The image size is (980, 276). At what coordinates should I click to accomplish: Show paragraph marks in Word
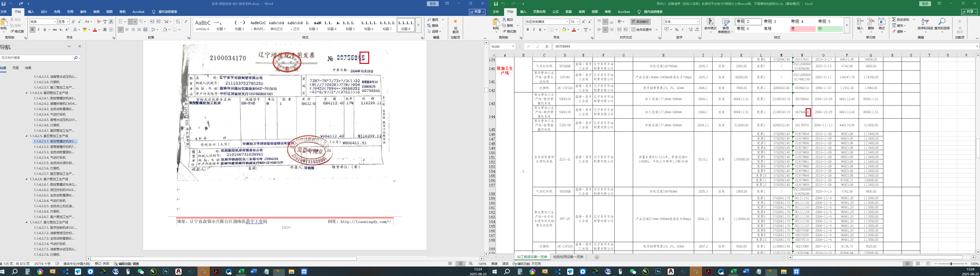pyautogui.click(x=186, y=22)
